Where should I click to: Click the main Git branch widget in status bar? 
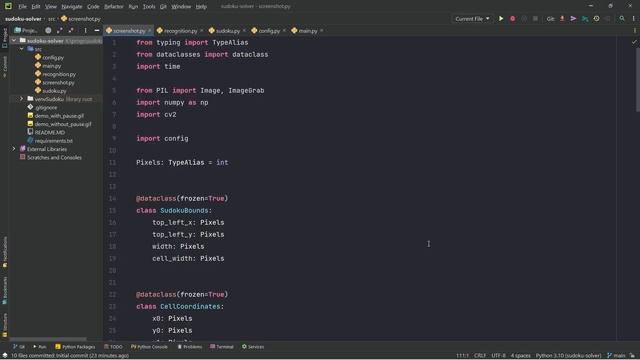point(616,356)
